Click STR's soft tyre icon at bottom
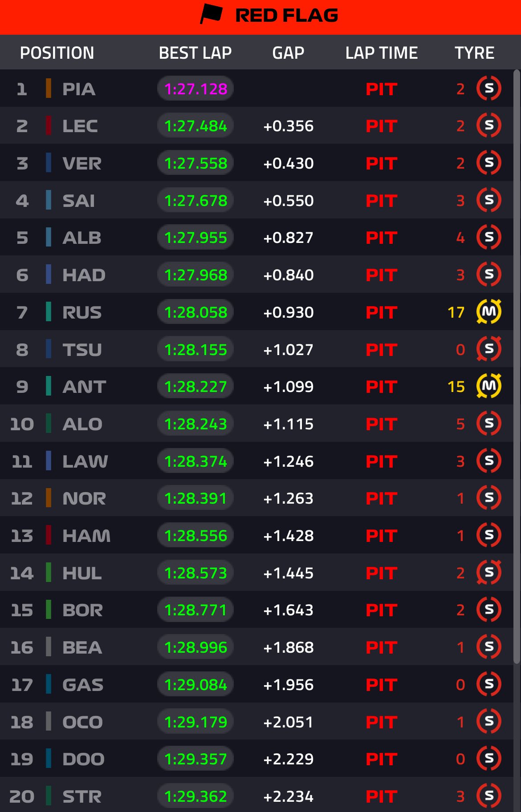521x812 pixels. [488, 796]
